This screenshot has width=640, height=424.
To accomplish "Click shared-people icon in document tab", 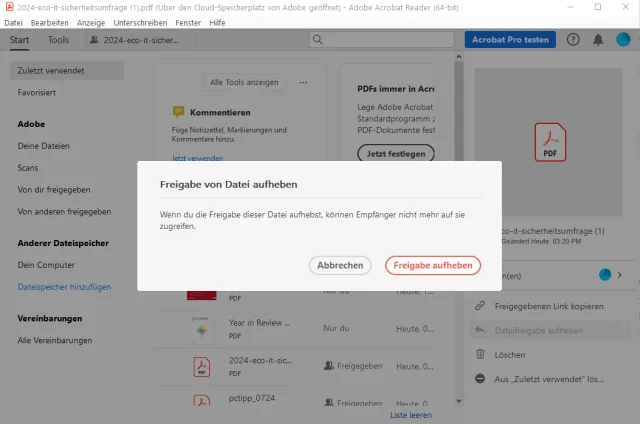I will click(x=94, y=40).
